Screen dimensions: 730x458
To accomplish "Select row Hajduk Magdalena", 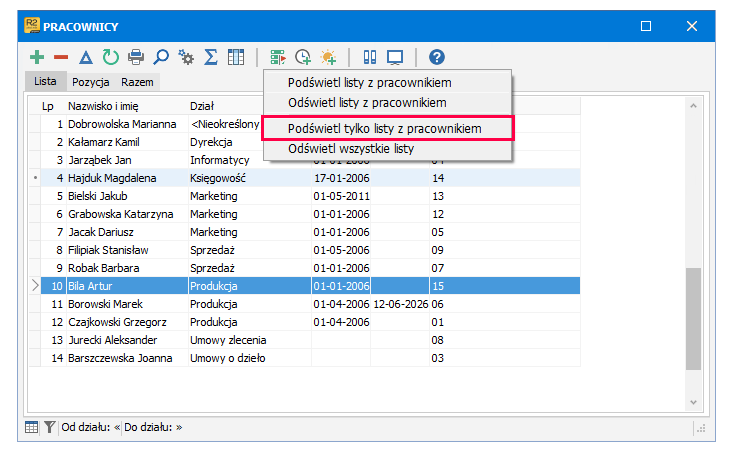I will 305,178.
